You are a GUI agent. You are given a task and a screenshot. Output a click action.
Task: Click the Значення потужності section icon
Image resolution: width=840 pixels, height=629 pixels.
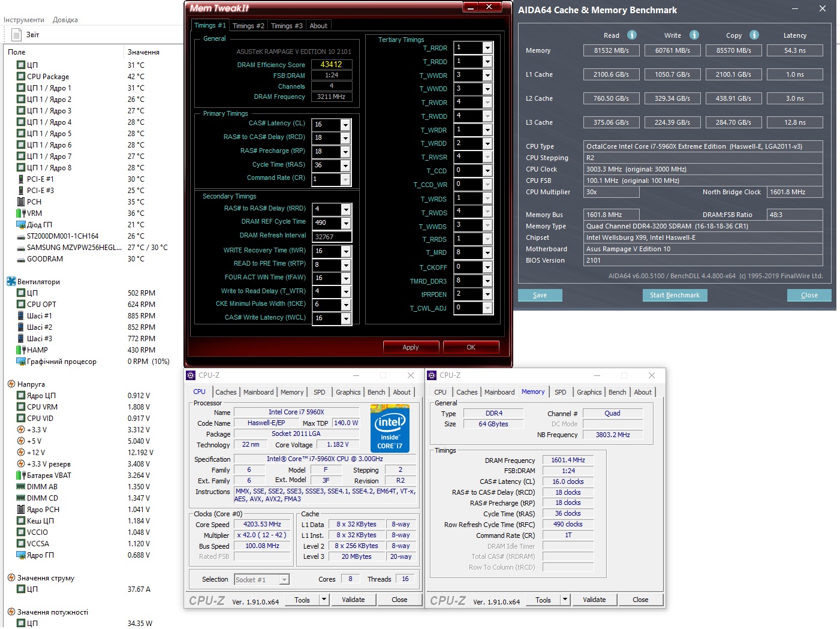11,612
